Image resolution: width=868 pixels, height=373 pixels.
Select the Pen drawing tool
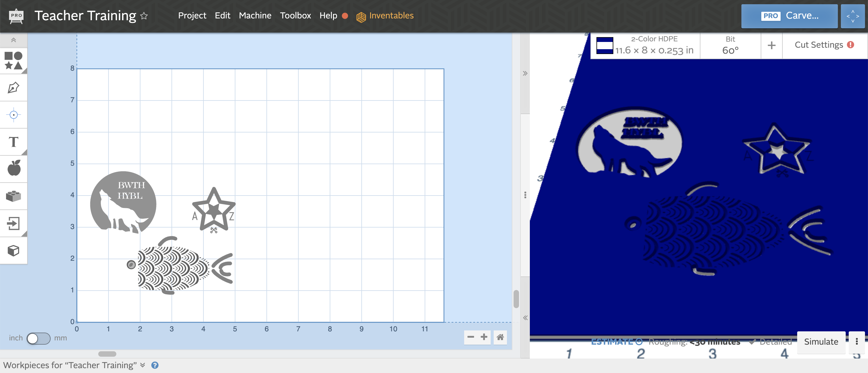coord(14,87)
